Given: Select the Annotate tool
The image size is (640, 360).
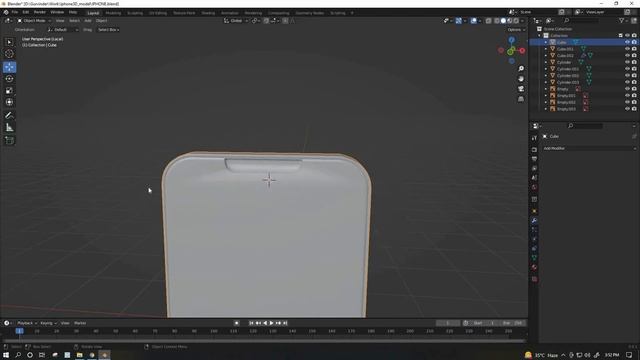Looking at the screenshot, I should pyautogui.click(x=9, y=116).
